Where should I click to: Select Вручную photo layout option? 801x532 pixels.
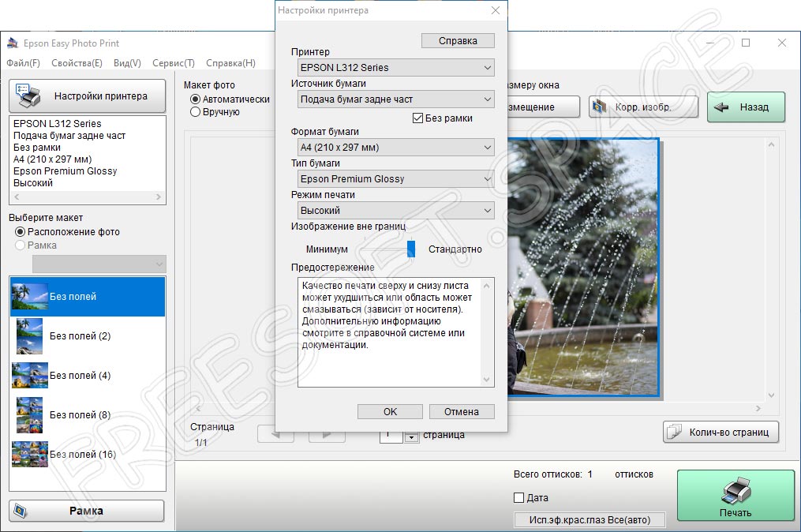pos(195,112)
